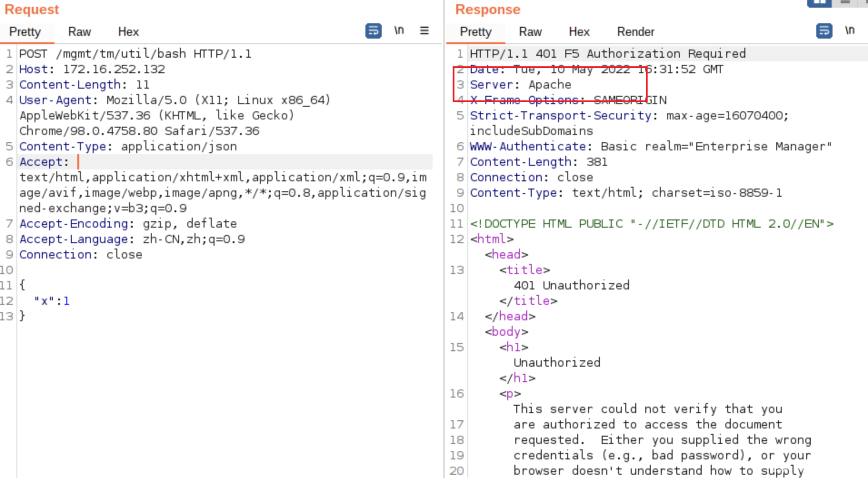Place cursor on the Host header value
868x478 pixels.
point(114,69)
